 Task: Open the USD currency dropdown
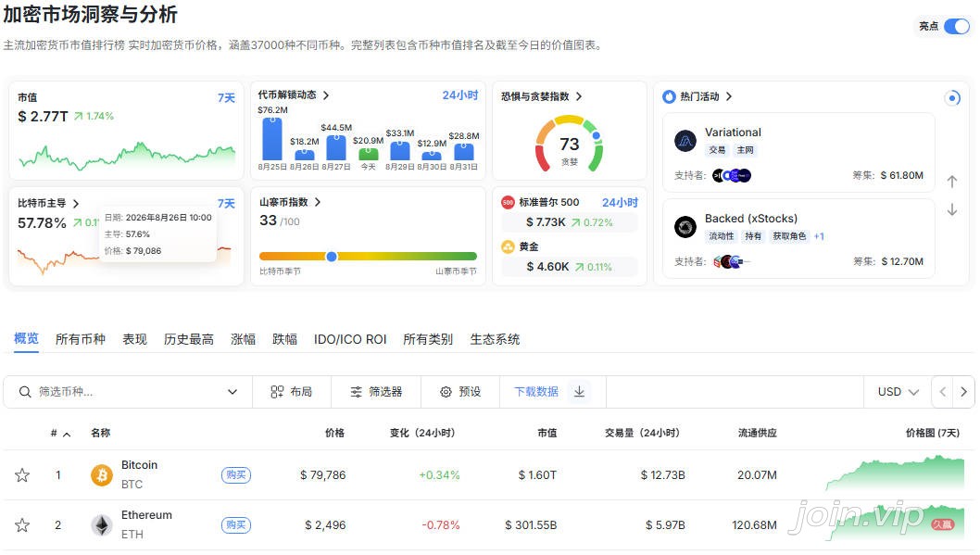(x=898, y=392)
